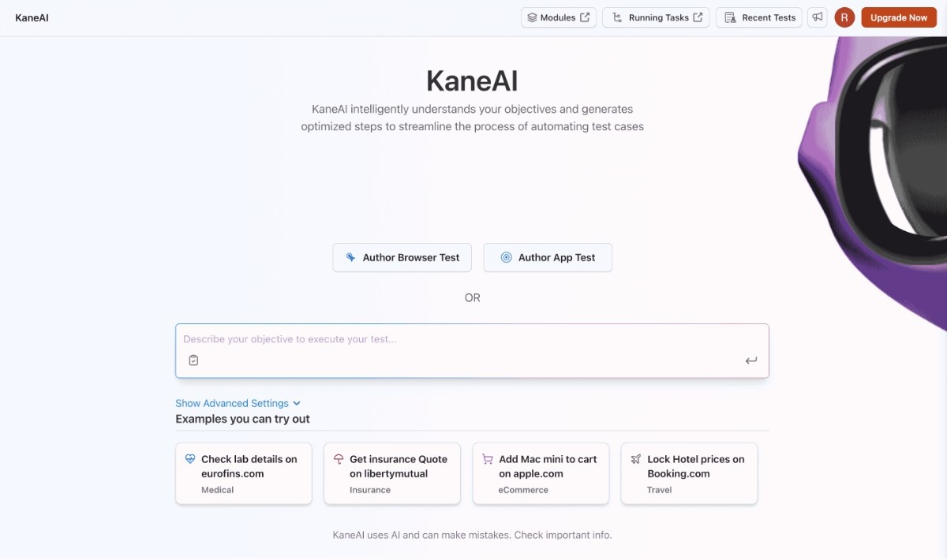Click the cursor icon in Author Browser Test
947x560 pixels.
point(350,257)
